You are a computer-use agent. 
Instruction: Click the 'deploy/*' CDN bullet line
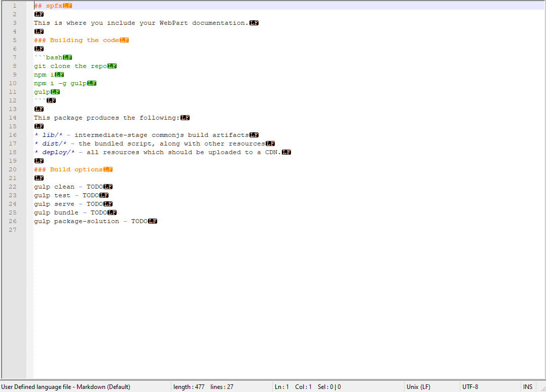(158, 152)
